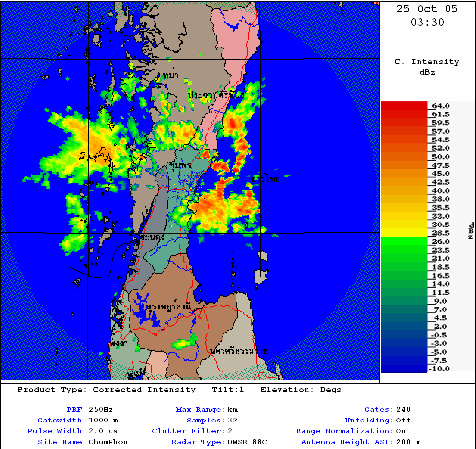This screenshot has height=449, width=476.
Task: Select the orange 45.0 dBz legend swatch
Action: click(404, 173)
